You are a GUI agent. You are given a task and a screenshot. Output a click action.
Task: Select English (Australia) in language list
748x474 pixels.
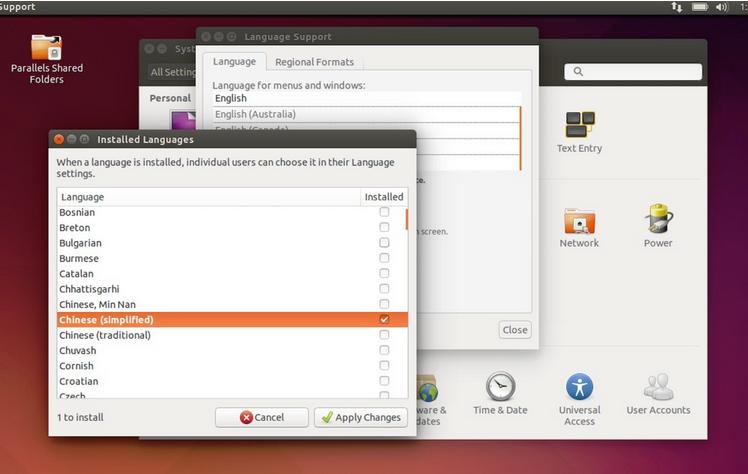pyautogui.click(x=366, y=114)
